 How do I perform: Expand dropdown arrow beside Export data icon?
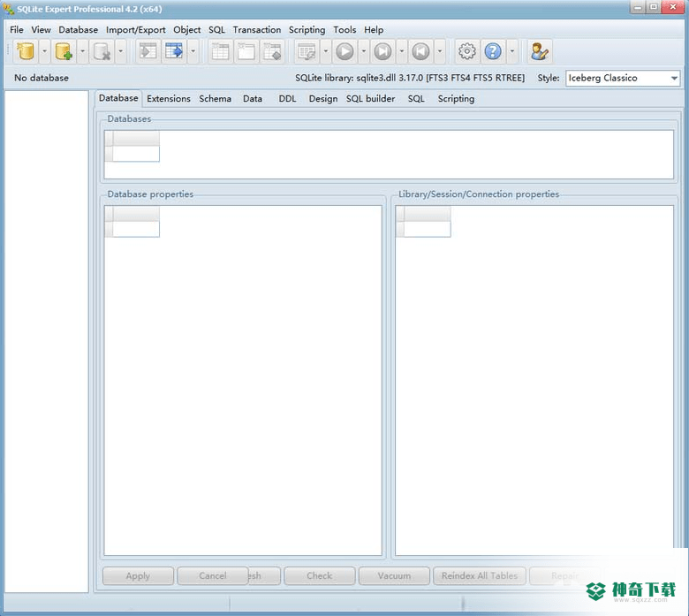pyautogui.click(x=193, y=51)
